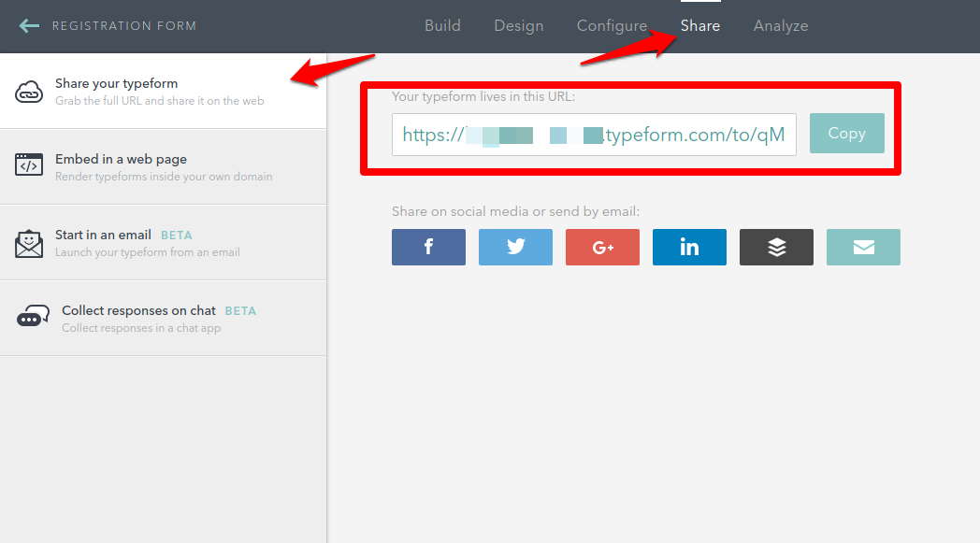Share on Google Plus
The image size is (980, 543).
pos(602,247)
